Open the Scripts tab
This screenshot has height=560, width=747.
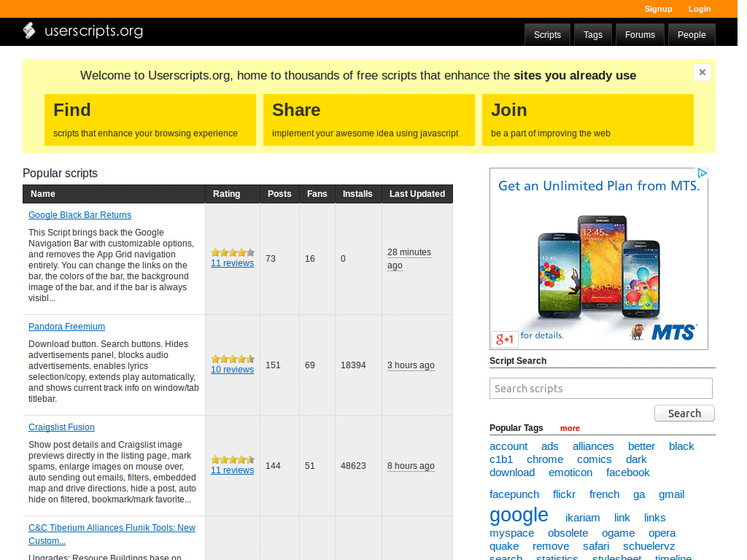tap(547, 34)
